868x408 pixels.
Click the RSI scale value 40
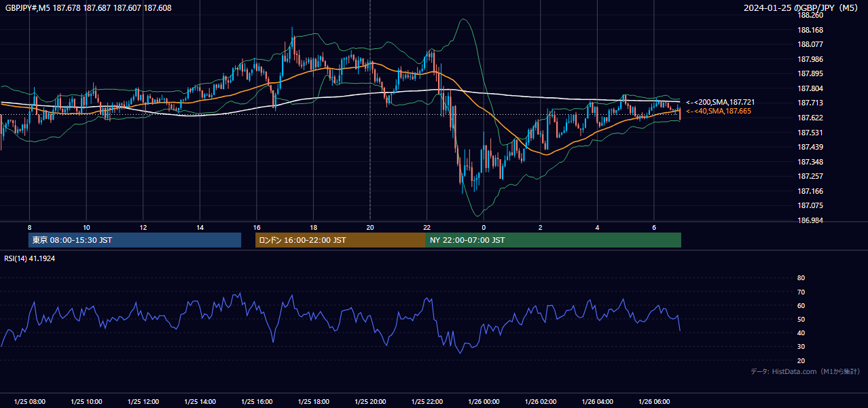[x=801, y=333]
